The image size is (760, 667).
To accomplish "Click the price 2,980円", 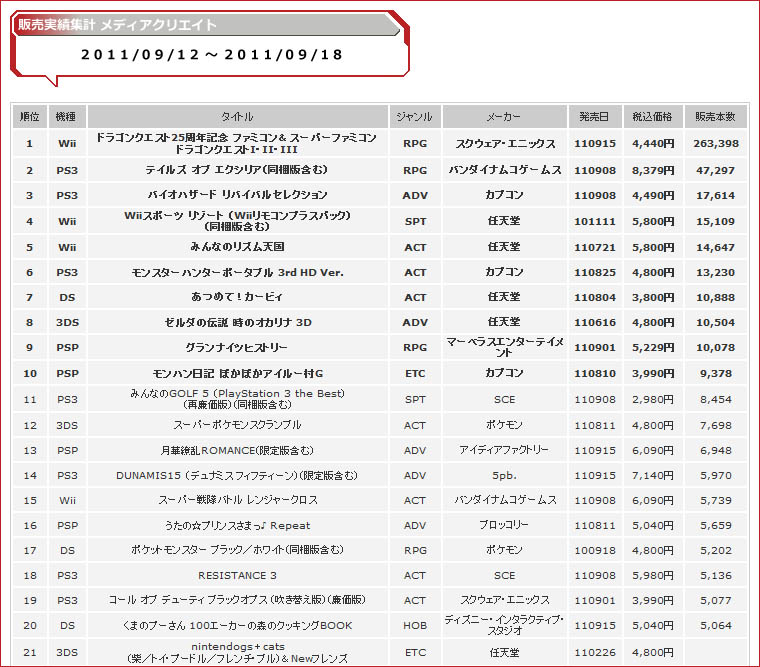I will (653, 399).
